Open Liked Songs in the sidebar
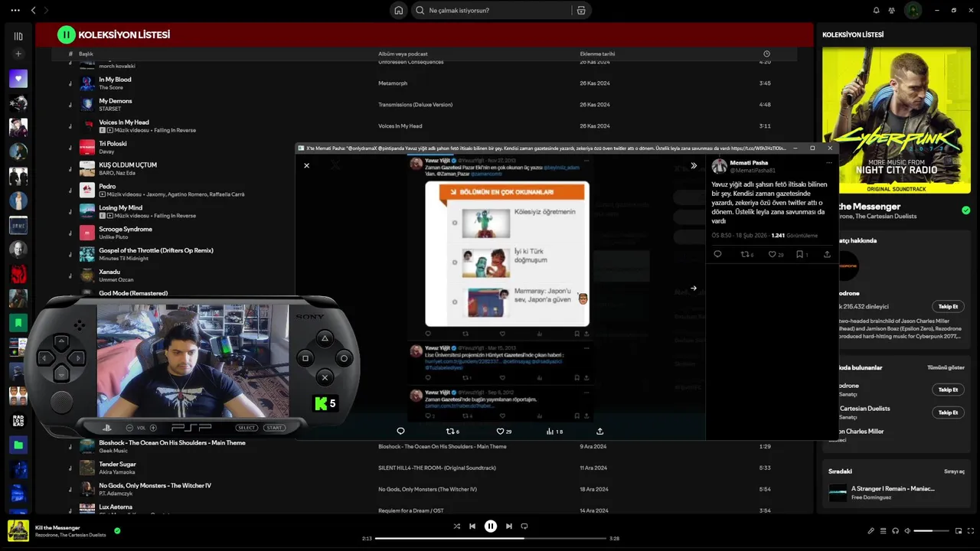 coord(18,78)
